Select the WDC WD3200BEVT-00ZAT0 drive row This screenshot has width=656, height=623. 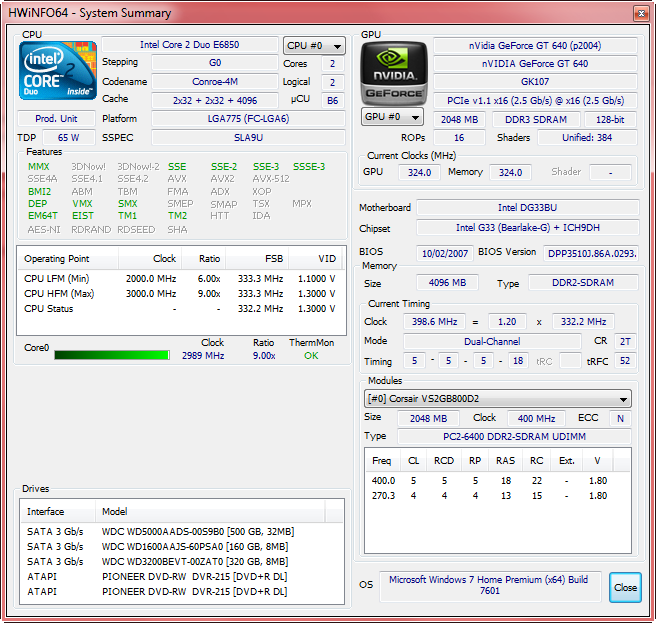coord(182,562)
